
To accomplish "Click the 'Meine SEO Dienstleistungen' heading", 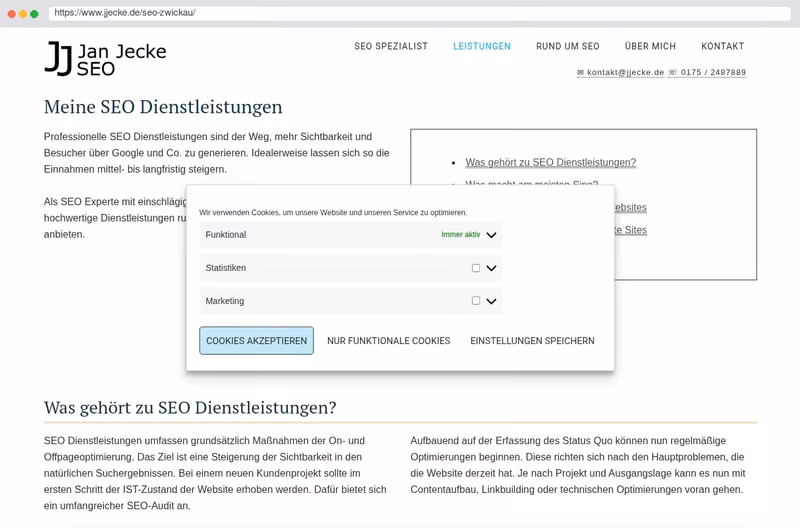I will (x=163, y=107).
